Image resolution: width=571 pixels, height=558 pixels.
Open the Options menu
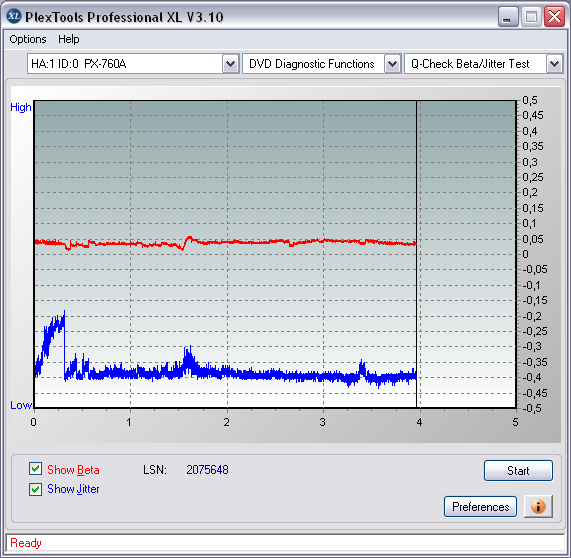coord(28,39)
